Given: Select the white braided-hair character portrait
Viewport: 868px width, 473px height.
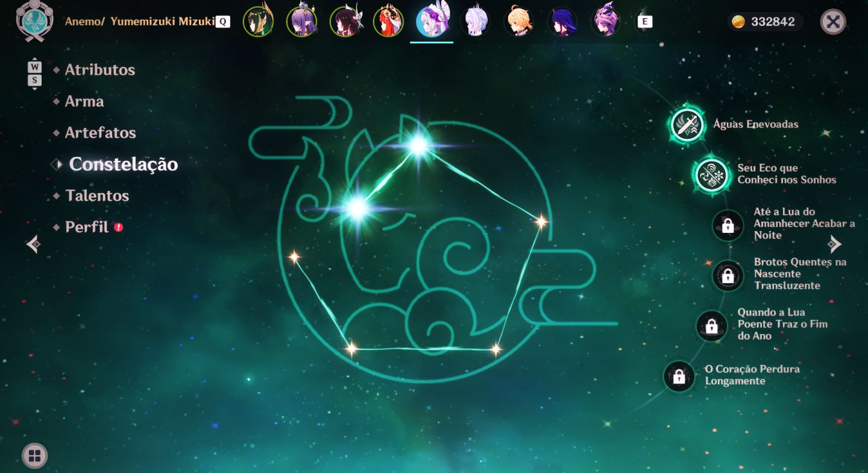Looking at the screenshot, I should coord(475,22).
